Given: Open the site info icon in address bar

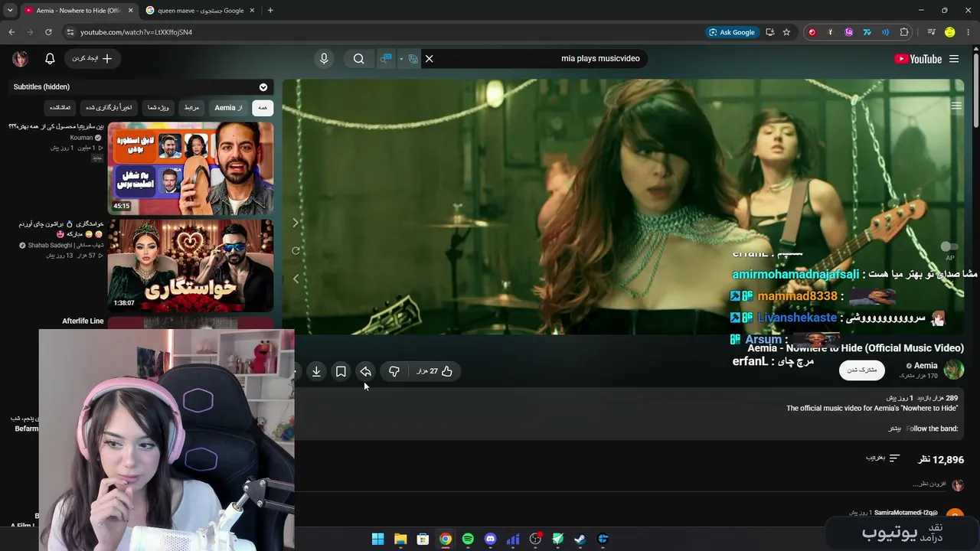Looking at the screenshot, I should pos(70,32).
